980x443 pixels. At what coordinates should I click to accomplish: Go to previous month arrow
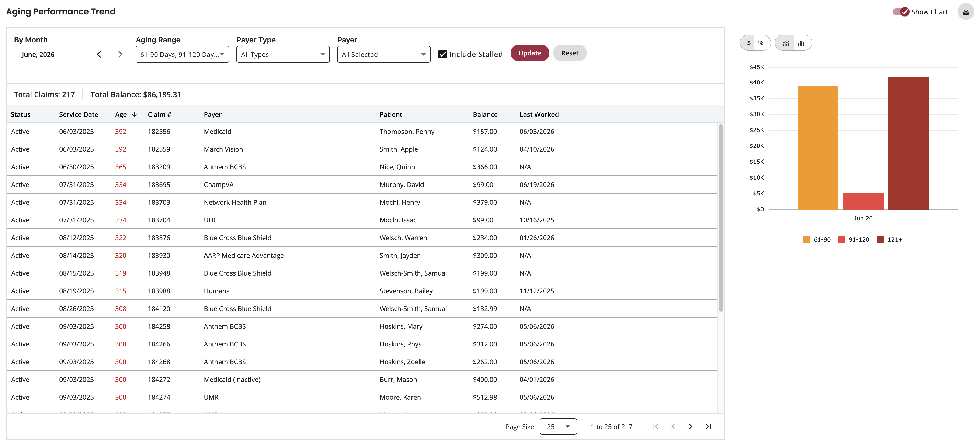[99, 54]
